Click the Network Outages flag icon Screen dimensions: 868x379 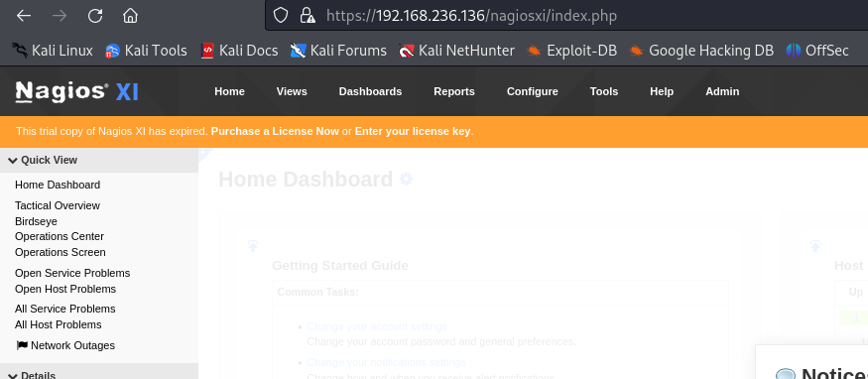click(22, 346)
